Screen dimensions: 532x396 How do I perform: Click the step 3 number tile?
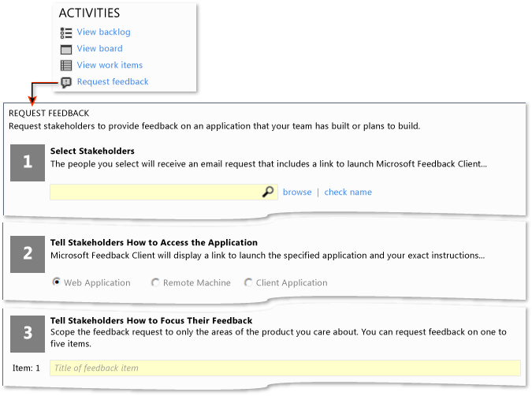(x=28, y=334)
